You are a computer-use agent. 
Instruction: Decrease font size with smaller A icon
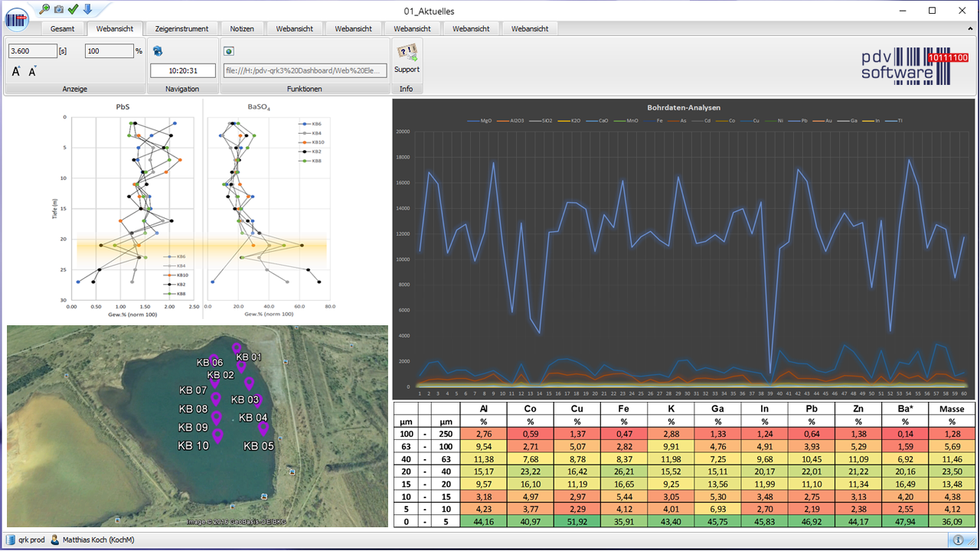(x=32, y=71)
